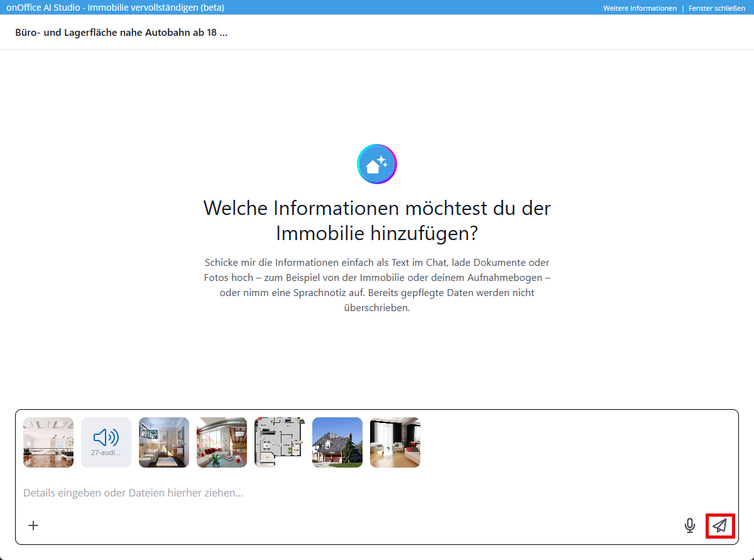Click the "Fenster schließen" link
The height and width of the screenshot is (560, 754).
tap(717, 8)
